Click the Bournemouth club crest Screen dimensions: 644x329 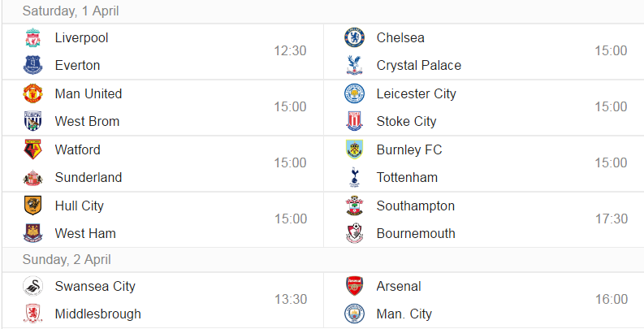[354, 233]
